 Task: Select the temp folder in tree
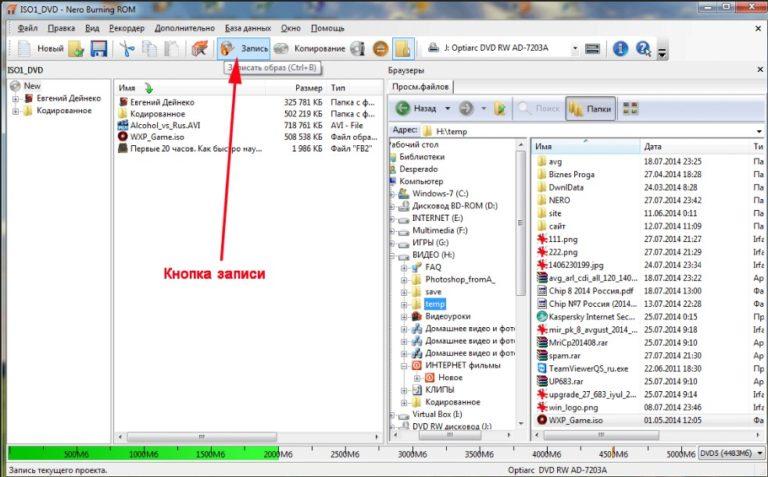coord(434,304)
